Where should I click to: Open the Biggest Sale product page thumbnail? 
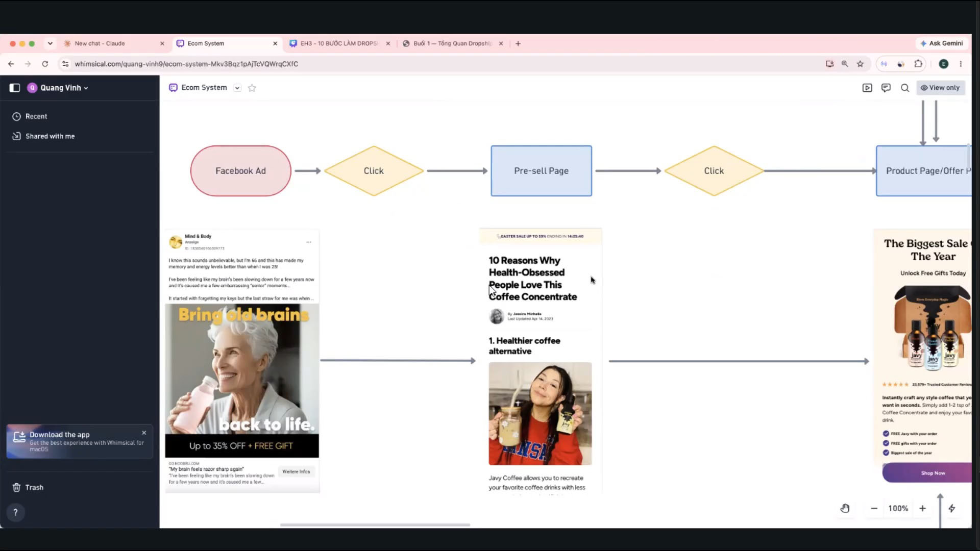click(x=923, y=356)
